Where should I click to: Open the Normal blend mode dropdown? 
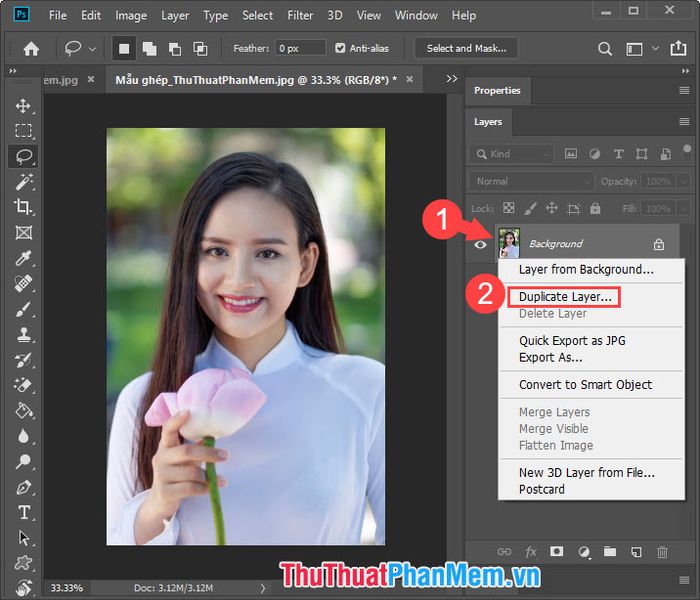pyautogui.click(x=531, y=181)
